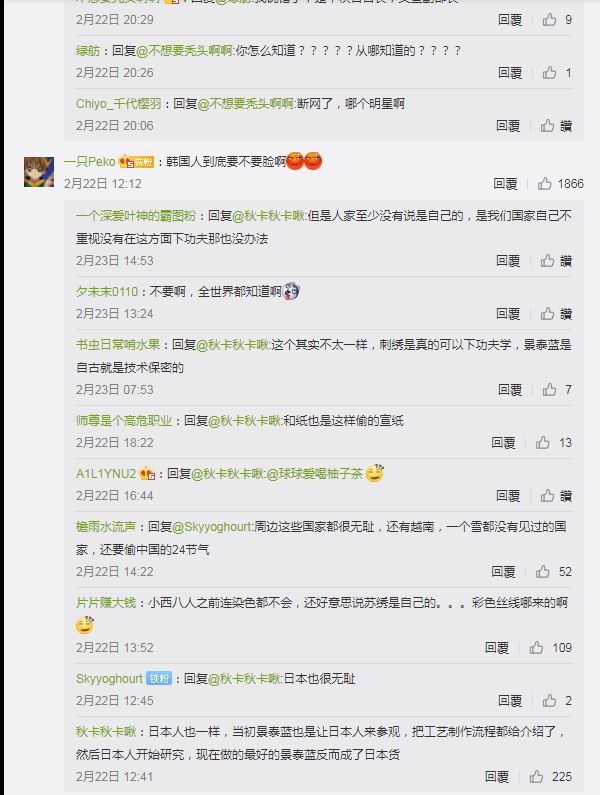The width and height of the screenshot is (600, 795).
Task: Click 一只Peko's avatar thumbnail
Action: [39, 172]
